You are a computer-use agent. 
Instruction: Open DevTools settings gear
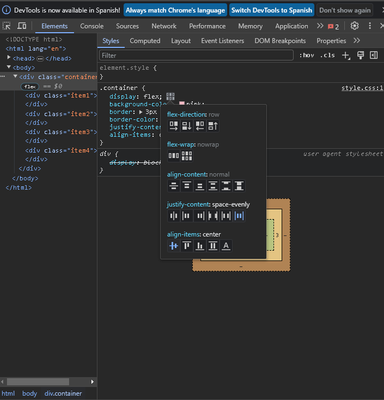(x=355, y=26)
